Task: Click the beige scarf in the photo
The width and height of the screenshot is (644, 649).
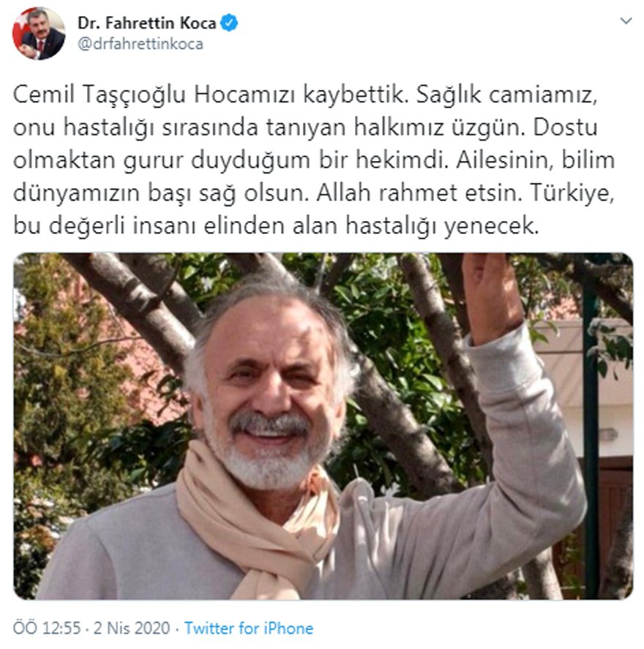Action: (258, 522)
